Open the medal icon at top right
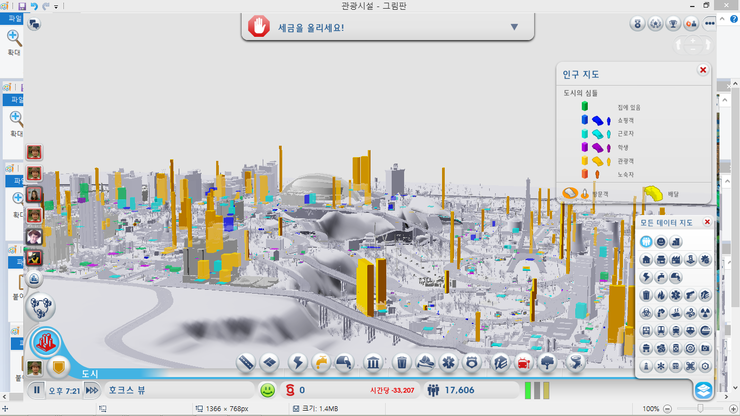 637,24
